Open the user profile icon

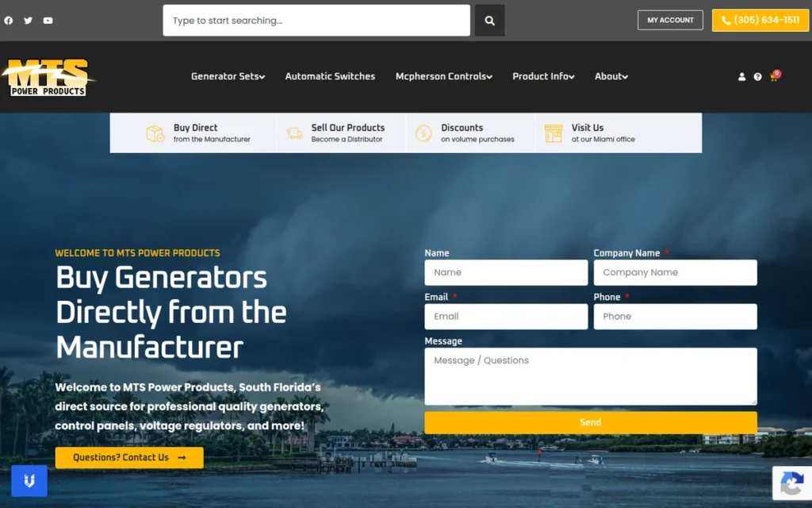point(741,77)
